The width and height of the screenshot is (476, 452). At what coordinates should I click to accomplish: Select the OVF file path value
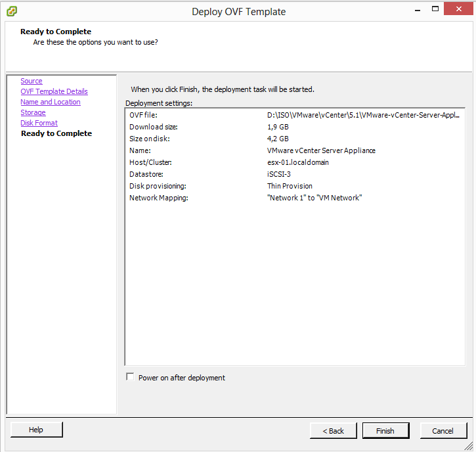coord(363,115)
